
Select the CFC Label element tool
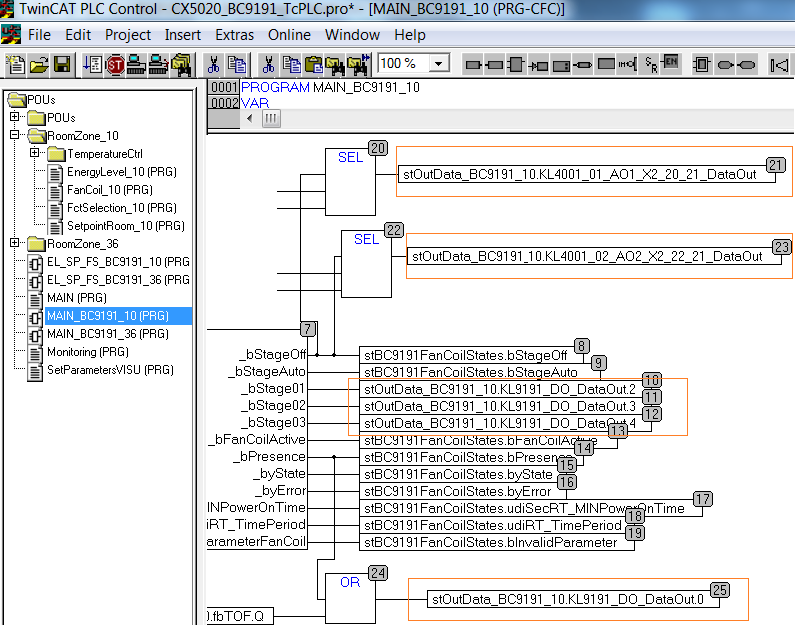pos(561,66)
